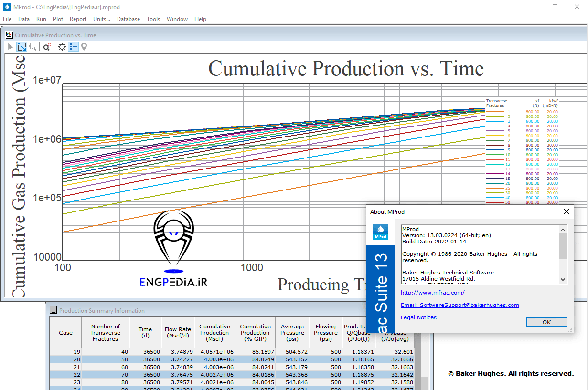Image resolution: width=588 pixels, height=390 pixels.
Task: Click the SoftwareSupport@bakerhughes.com email link
Action: point(460,305)
